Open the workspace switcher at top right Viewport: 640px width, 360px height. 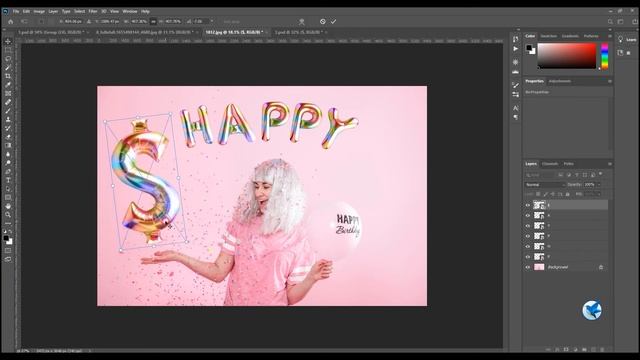coord(620,22)
